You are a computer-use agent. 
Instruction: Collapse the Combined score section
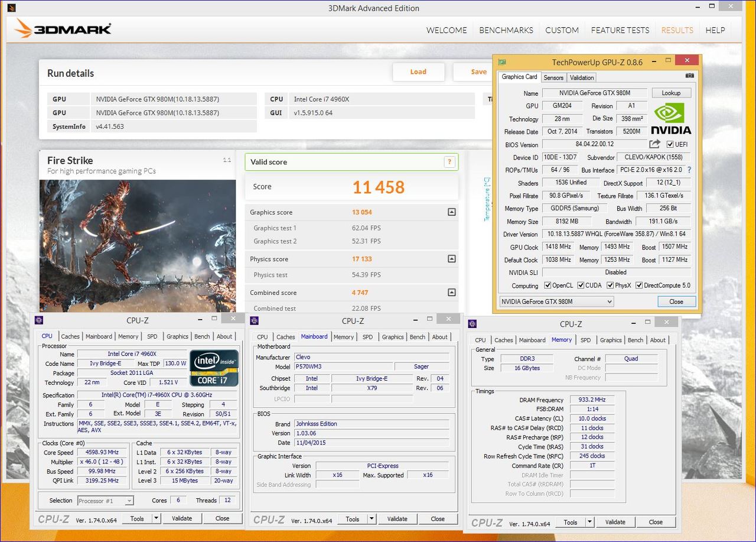[x=451, y=293]
